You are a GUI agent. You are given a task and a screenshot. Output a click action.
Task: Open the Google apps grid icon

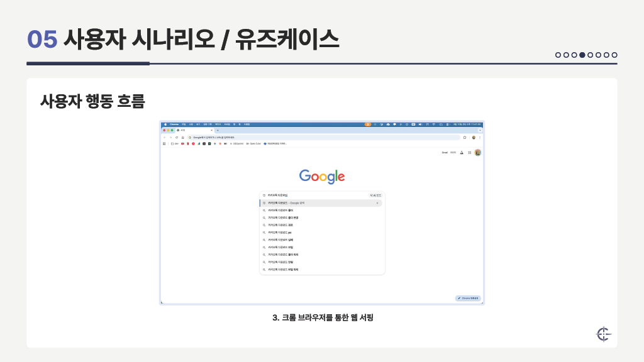(x=470, y=152)
